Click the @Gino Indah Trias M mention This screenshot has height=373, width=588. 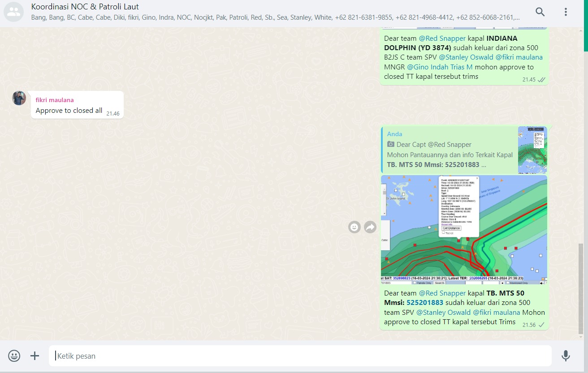440,67
